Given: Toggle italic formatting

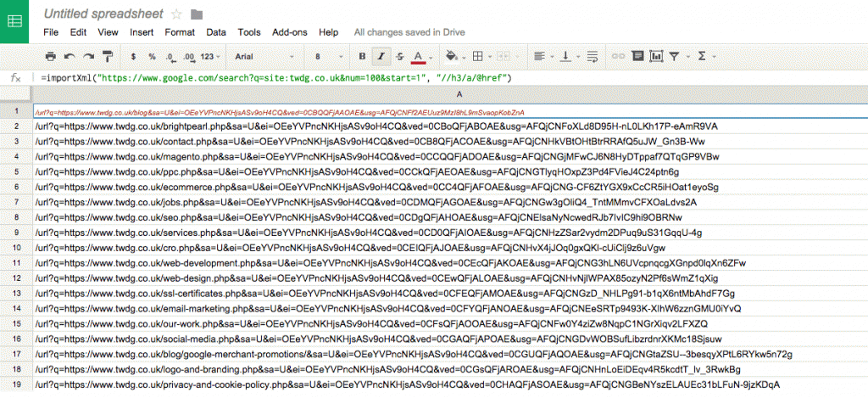Looking at the screenshot, I should [x=381, y=57].
